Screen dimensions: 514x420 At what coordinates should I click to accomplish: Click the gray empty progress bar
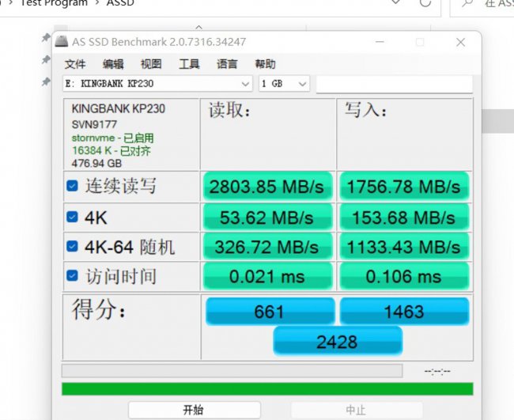(x=232, y=371)
